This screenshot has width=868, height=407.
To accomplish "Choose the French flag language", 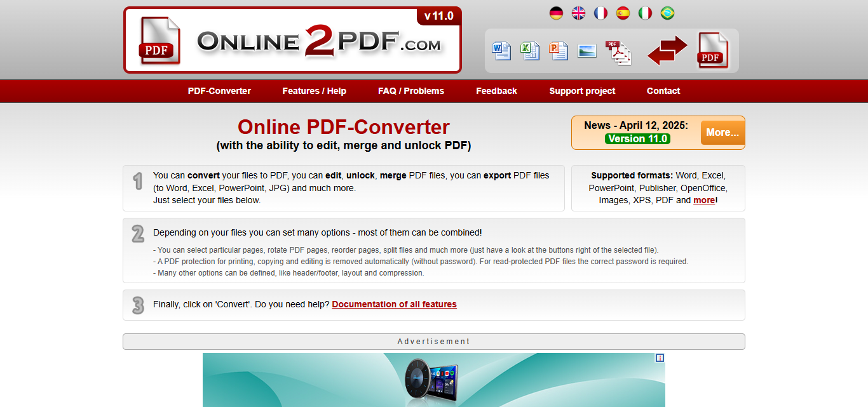I will click(x=600, y=13).
